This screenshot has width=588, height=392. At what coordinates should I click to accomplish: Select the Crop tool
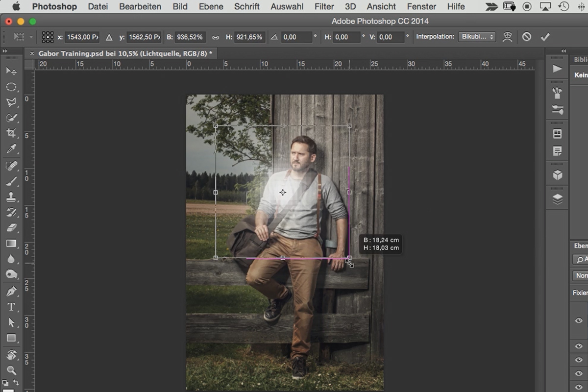pyautogui.click(x=11, y=133)
